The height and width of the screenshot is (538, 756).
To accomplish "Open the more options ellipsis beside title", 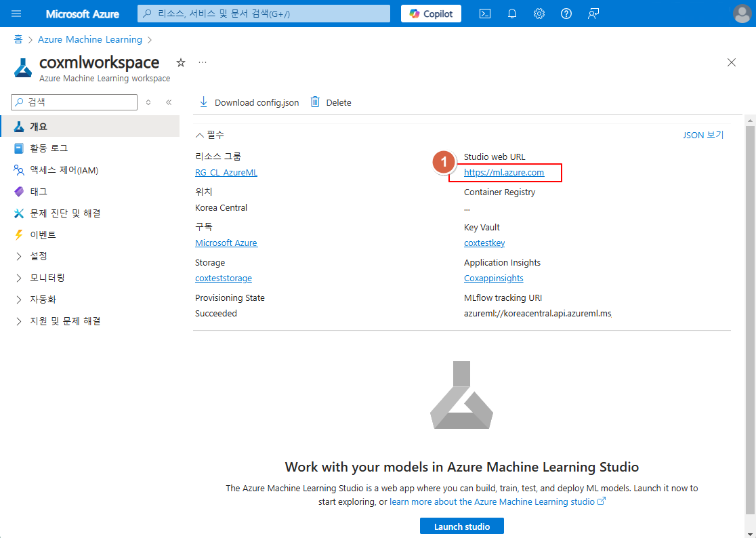I will coord(203,62).
